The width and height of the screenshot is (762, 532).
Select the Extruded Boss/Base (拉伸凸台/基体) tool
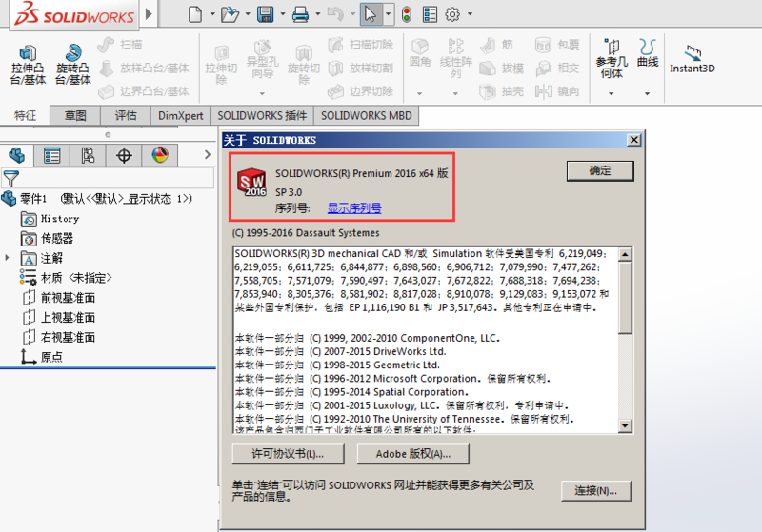[28, 65]
